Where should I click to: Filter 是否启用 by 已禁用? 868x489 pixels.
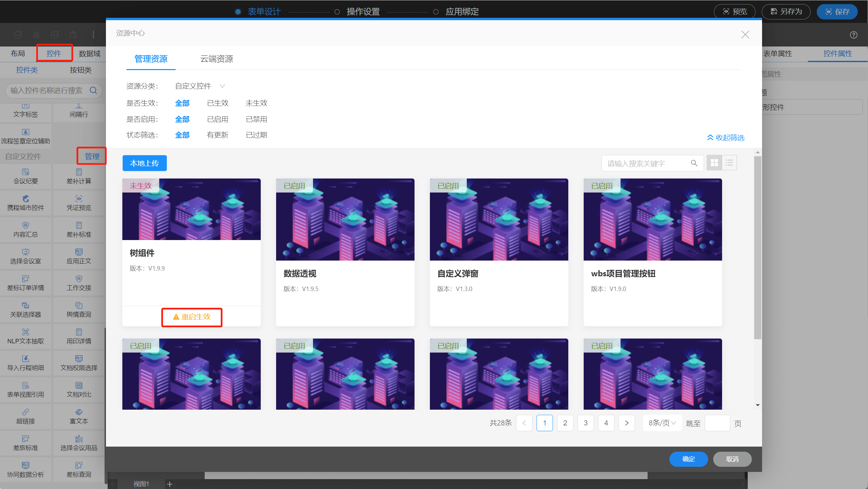tap(256, 119)
